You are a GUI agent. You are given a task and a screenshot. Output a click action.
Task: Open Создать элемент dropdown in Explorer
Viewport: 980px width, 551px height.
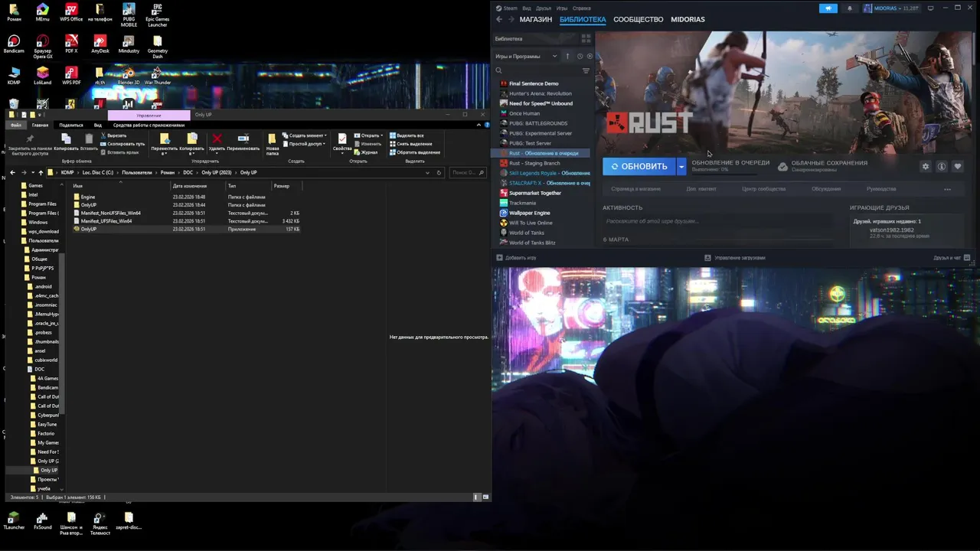(304, 135)
